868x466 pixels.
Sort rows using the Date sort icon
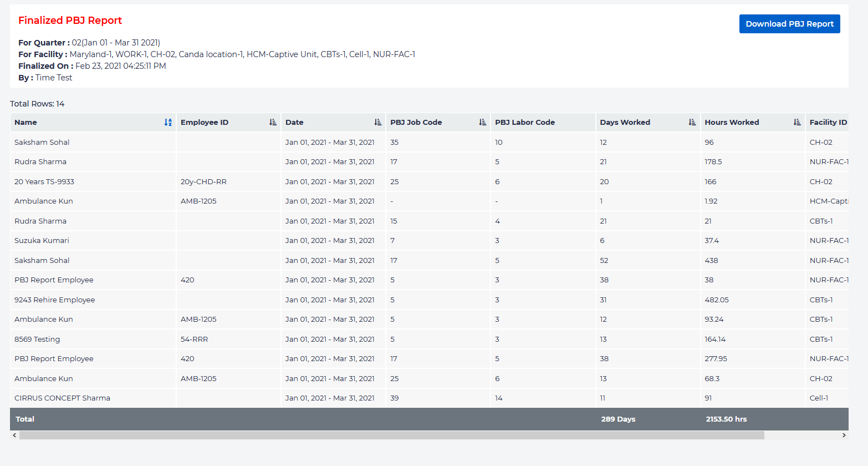[377, 123]
